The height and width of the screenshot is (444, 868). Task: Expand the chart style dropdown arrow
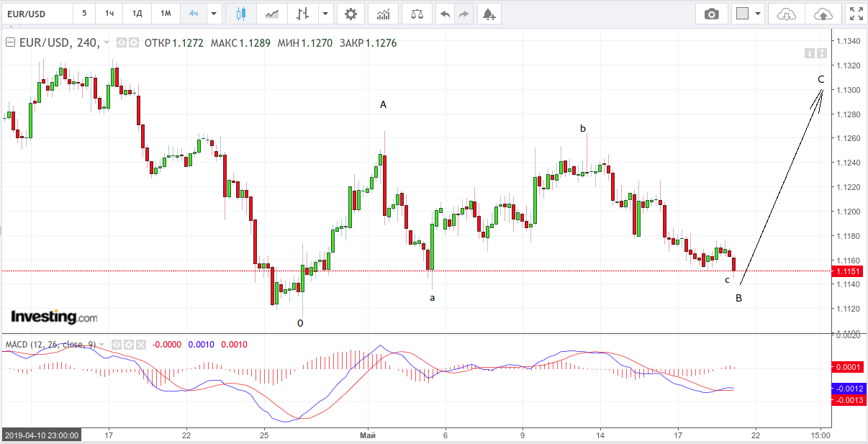(327, 14)
